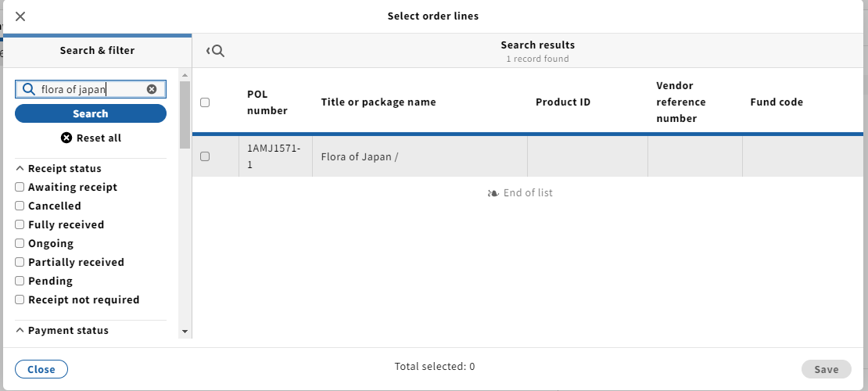Click the Close button at bottom

(41, 369)
